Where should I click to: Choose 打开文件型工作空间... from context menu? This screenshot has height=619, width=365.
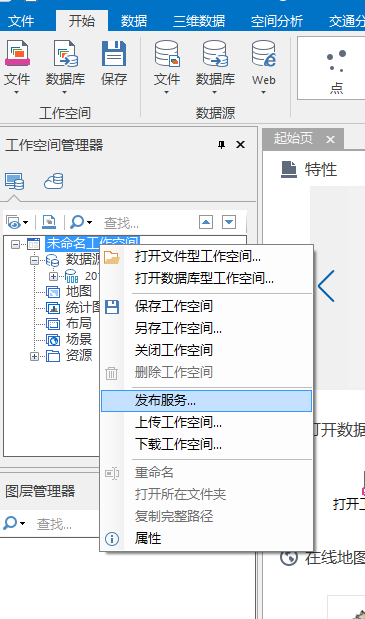tap(206, 257)
